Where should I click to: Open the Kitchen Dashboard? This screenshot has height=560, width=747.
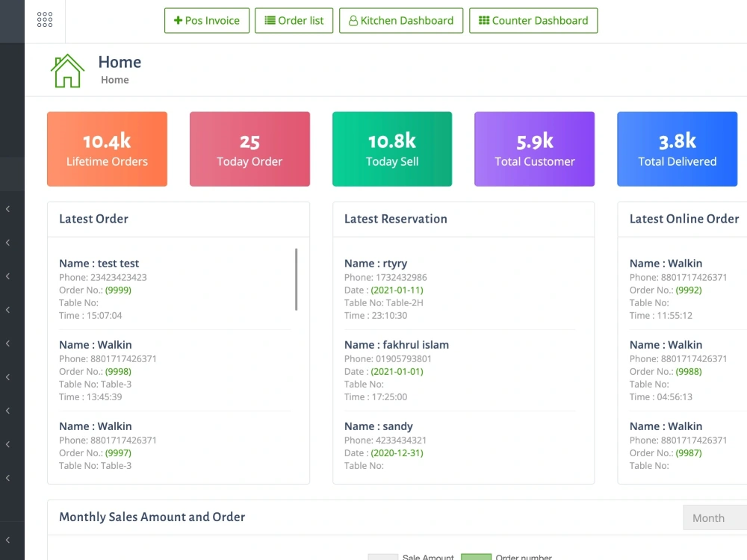[x=401, y=20]
